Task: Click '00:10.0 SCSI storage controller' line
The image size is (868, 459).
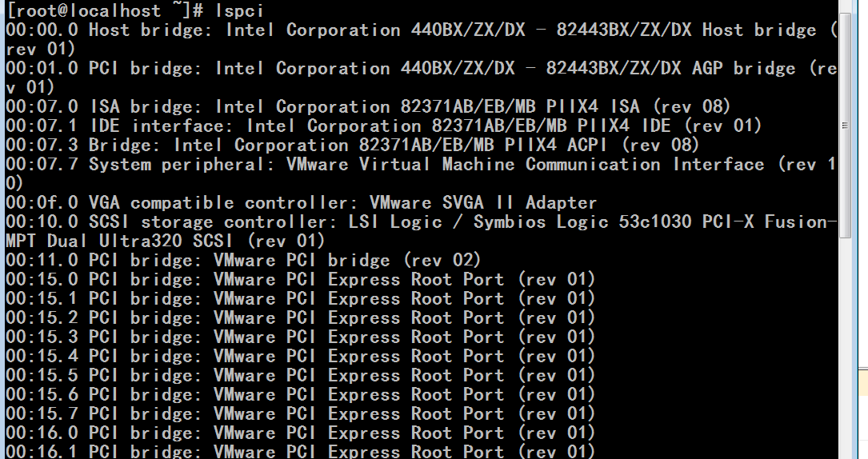Action: click(x=421, y=222)
